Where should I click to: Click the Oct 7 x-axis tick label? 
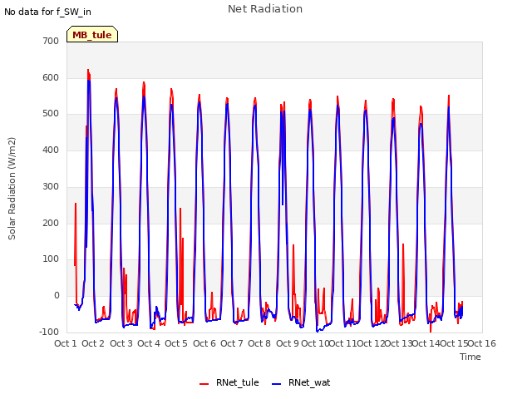point(232,343)
